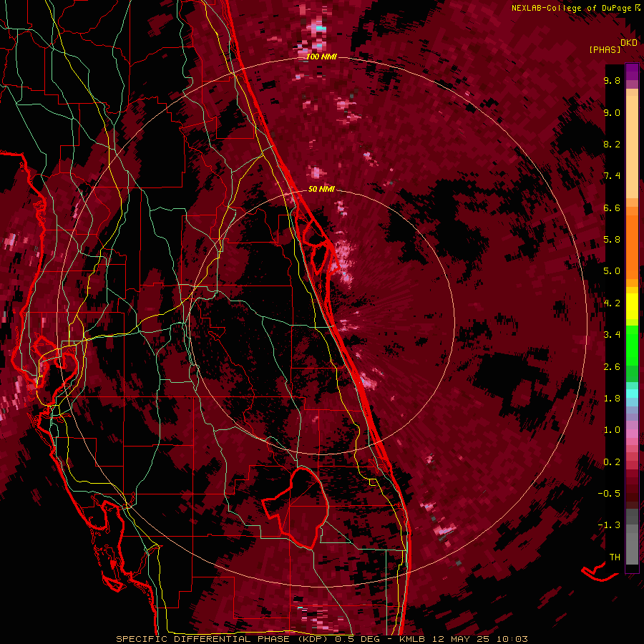
Task: Click the -0.5 value on color scale
Action: [609, 494]
